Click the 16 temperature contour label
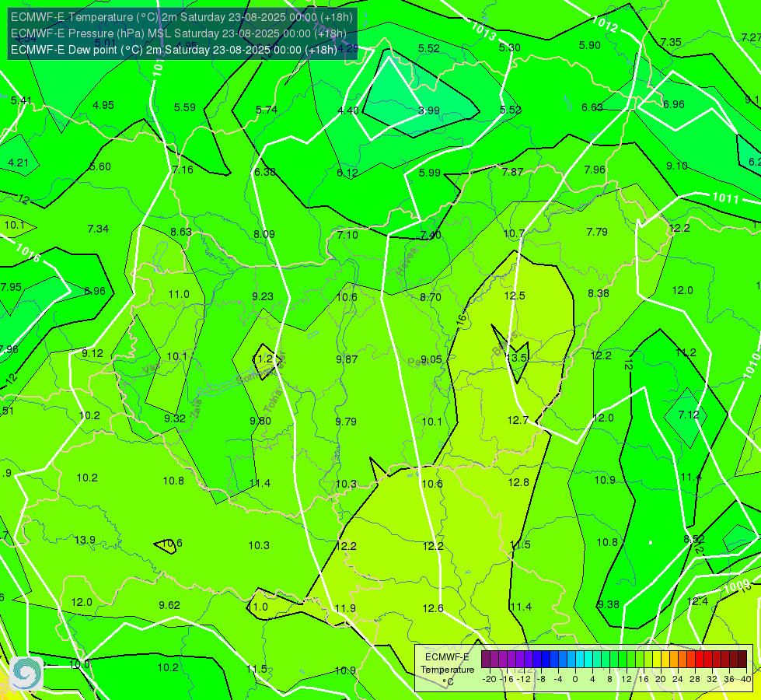Viewport: 761px width, 700px height. 462,320
